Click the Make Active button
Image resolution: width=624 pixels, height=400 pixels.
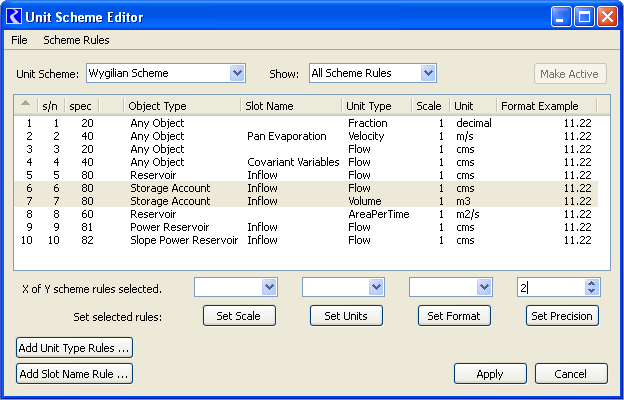point(570,74)
